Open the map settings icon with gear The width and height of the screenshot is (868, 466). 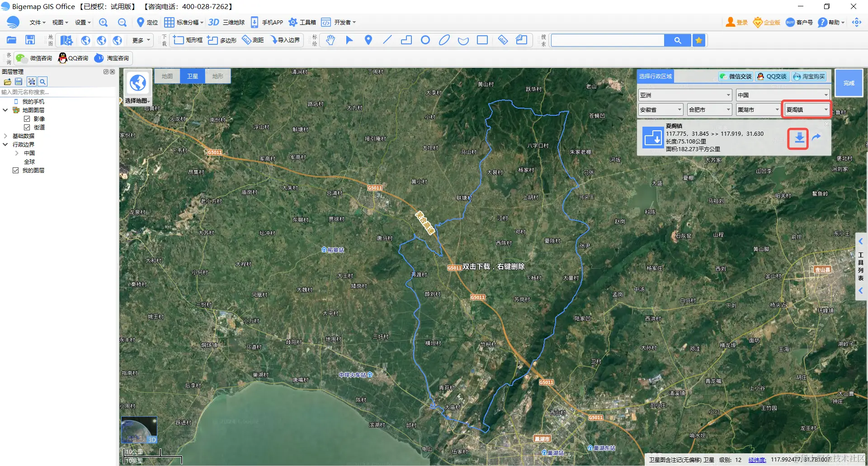[x=66, y=40]
